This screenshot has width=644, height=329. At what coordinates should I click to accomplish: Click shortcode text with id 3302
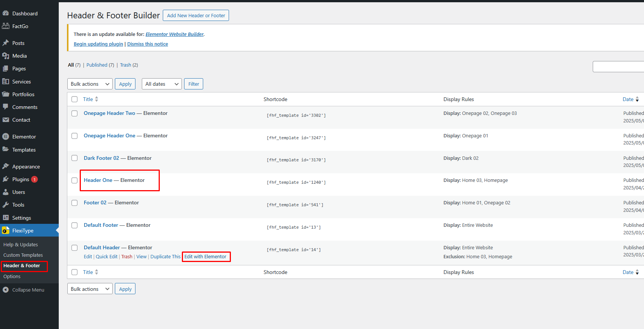296,115
